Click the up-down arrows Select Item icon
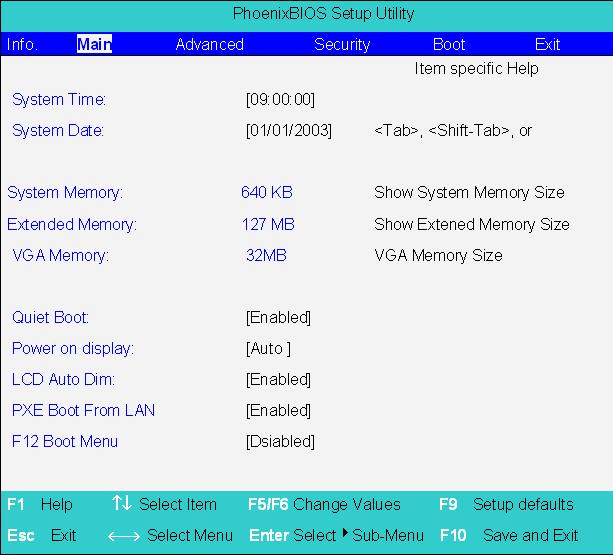This screenshot has height=555, width=613. [122, 503]
